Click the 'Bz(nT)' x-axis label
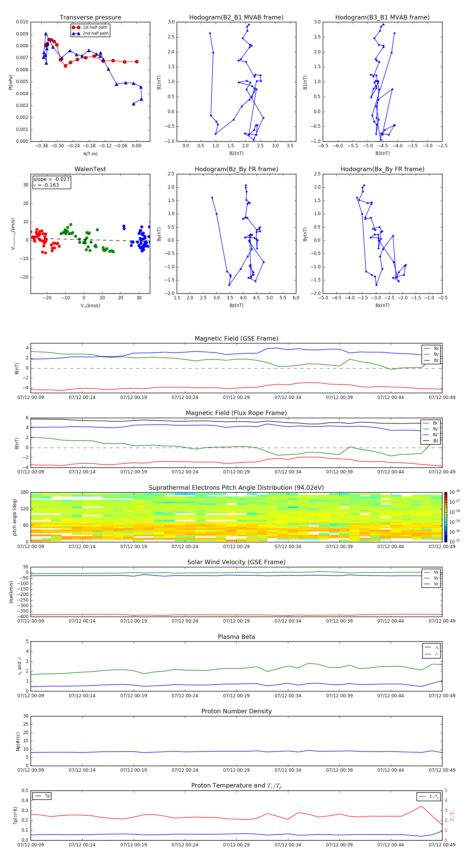Screen dimensions: 473x868 point(236,305)
